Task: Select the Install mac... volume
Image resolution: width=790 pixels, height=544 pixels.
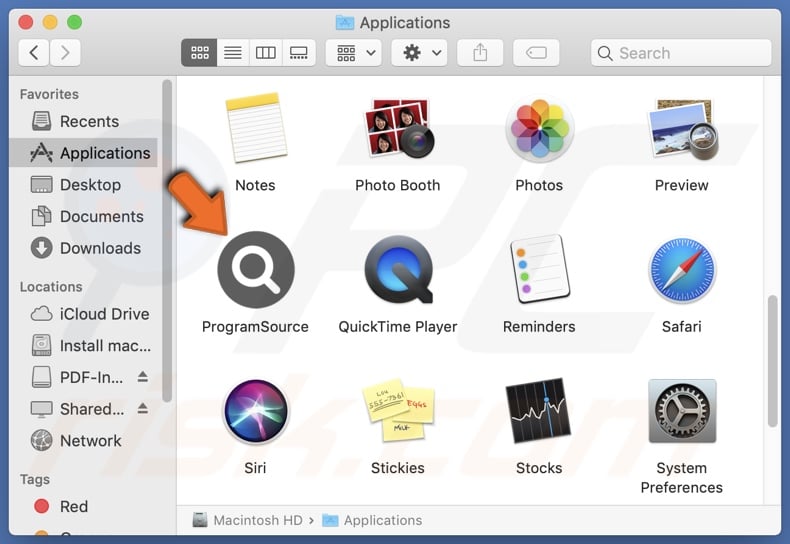Action: pyautogui.click(x=83, y=346)
